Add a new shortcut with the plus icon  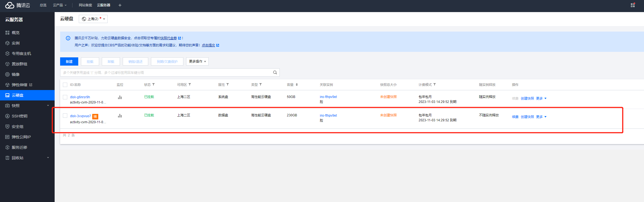pyautogui.click(x=120, y=5)
